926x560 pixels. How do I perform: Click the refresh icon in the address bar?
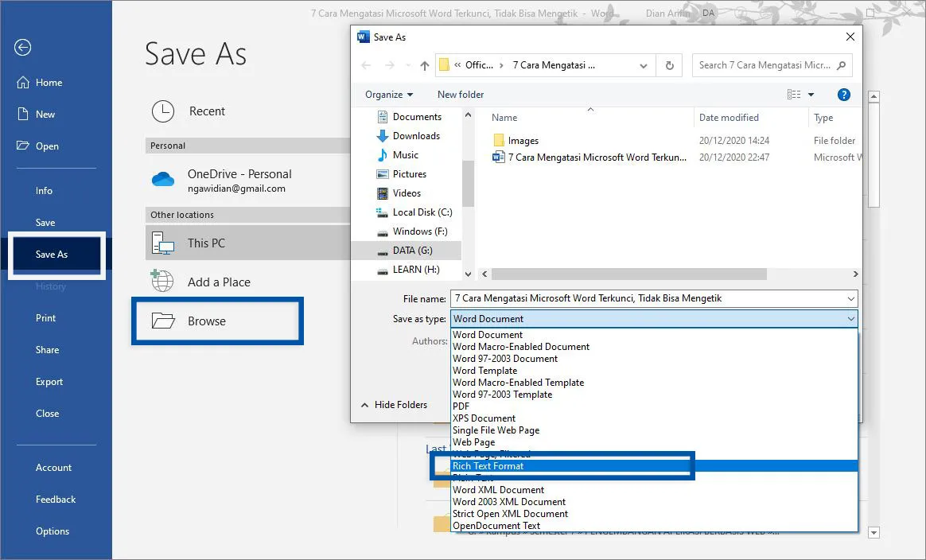pos(668,65)
